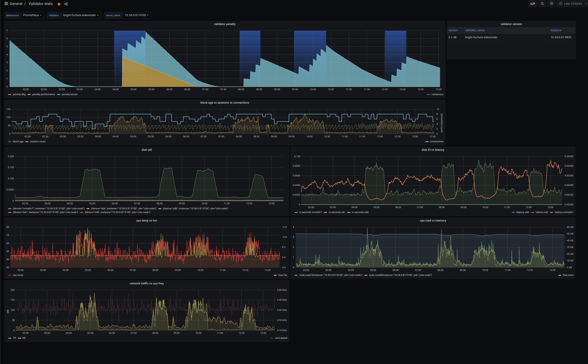Expand the bright-fuchsia-sidewinder validator dropdown
This screenshot has width=588, height=364.
pyautogui.click(x=81, y=15)
